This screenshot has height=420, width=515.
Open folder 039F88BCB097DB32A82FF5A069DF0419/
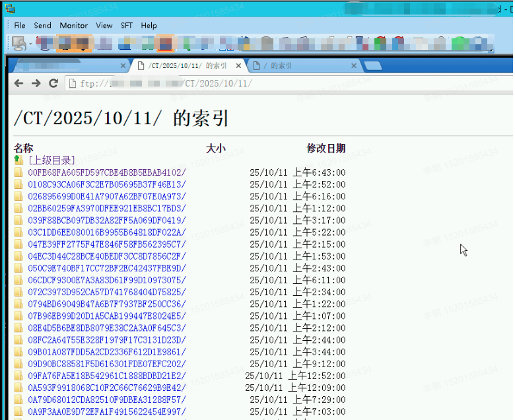tap(107, 220)
